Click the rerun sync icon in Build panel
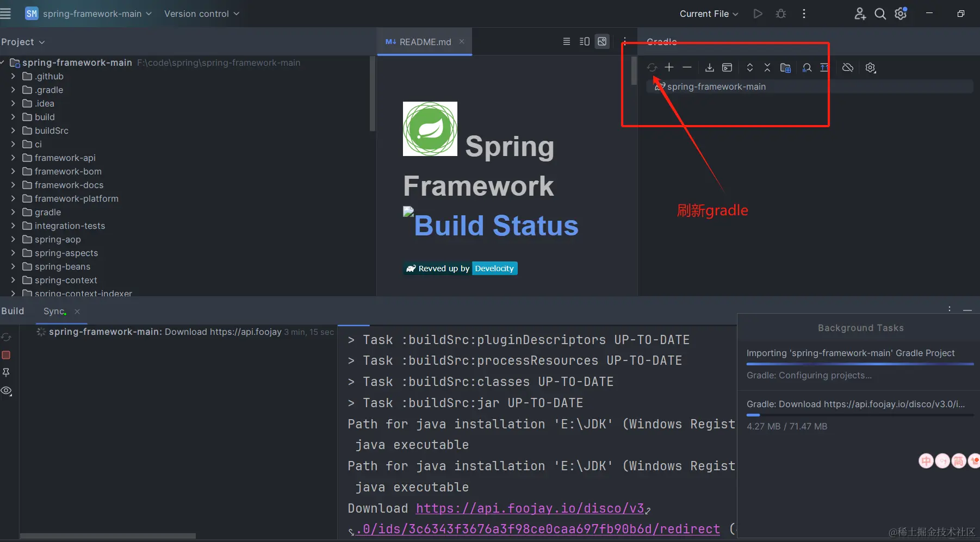Screen dimensions: 980x542 6,337
